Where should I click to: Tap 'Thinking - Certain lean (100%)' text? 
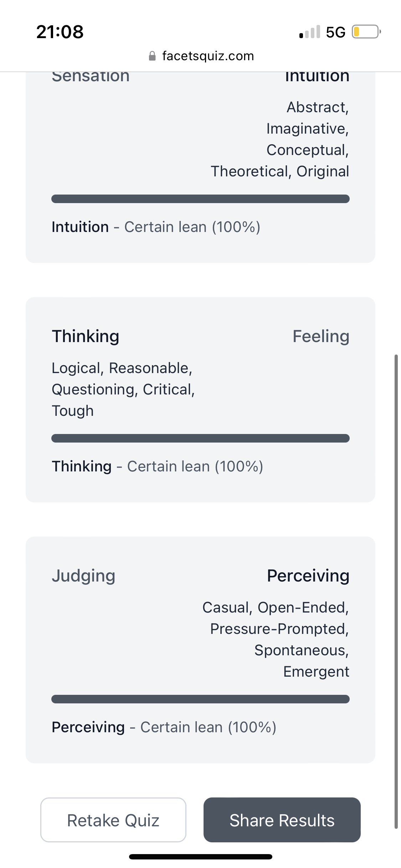157,466
